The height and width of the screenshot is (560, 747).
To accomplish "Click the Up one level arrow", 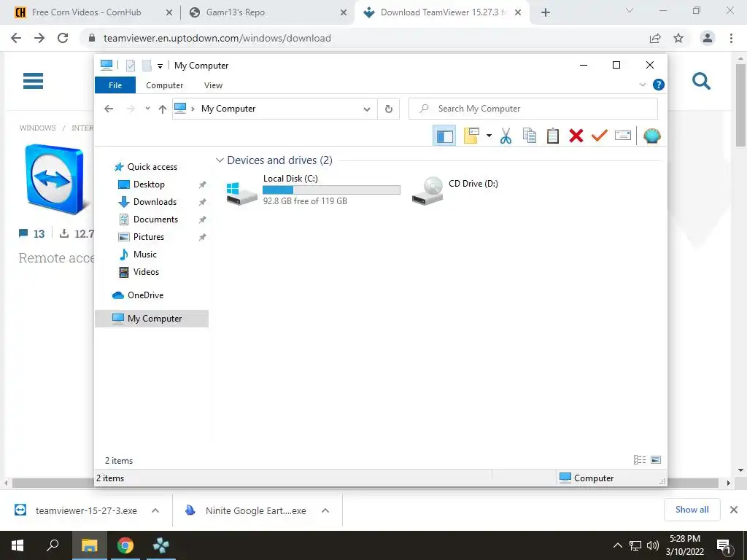I will coord(163,109).
